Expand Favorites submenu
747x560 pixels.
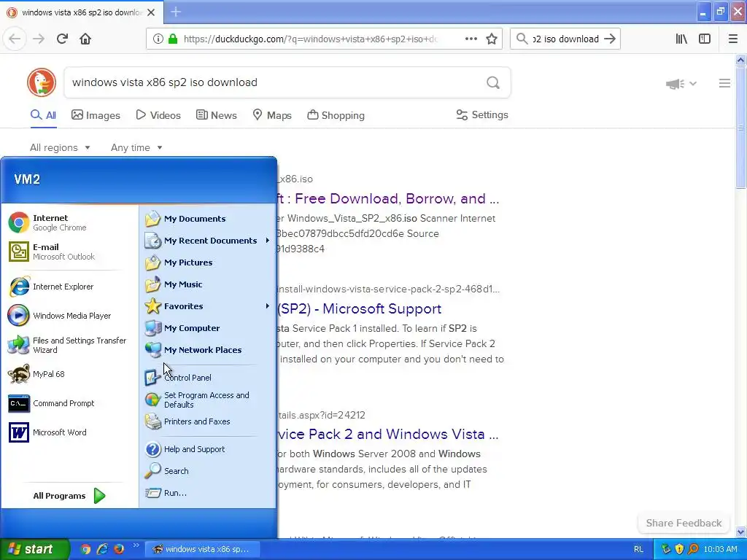click(x=208, y=306)
